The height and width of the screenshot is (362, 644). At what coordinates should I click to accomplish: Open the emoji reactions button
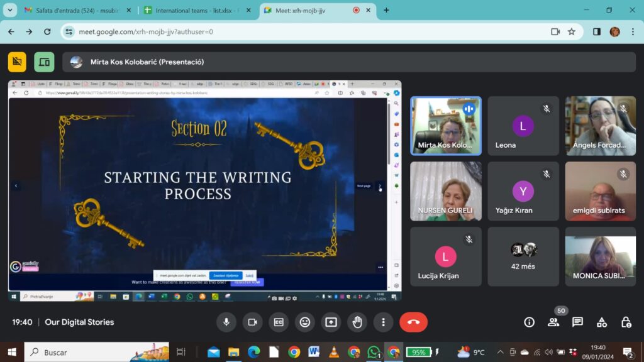[305, 322]
